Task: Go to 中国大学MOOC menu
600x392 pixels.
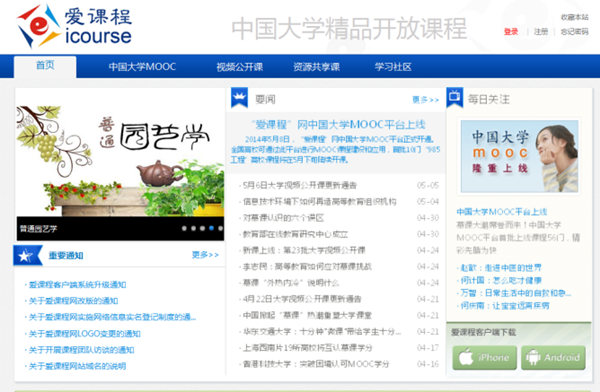Action: [142, 67]
